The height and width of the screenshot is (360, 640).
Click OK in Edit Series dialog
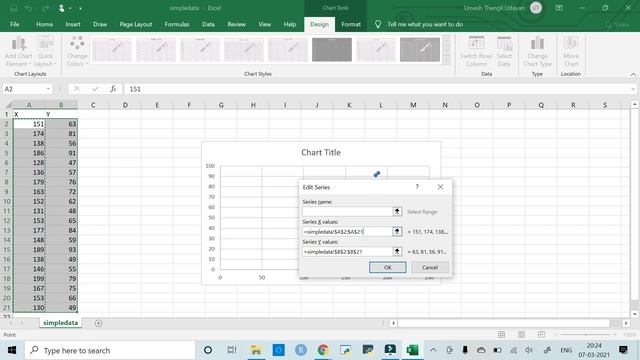point(387,267)
